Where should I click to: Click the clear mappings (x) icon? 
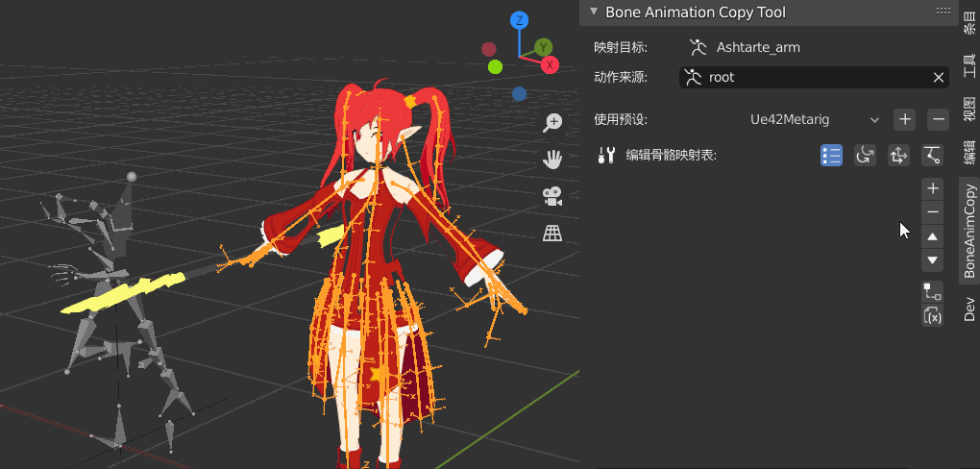click(933, 315)
